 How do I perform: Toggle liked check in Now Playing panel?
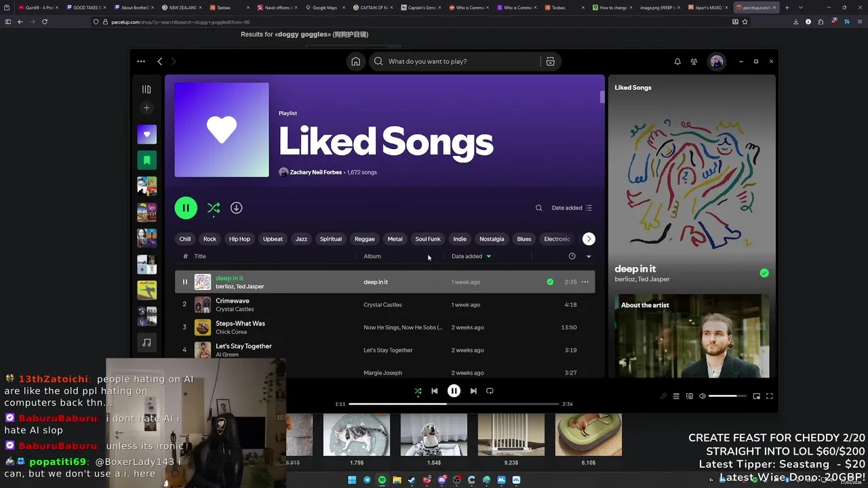click(764, 273)
